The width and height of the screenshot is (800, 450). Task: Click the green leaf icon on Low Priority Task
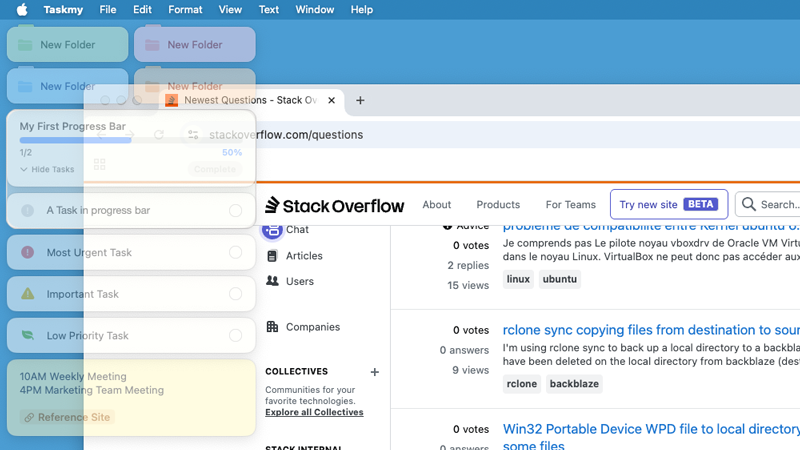tap(28, 336)
